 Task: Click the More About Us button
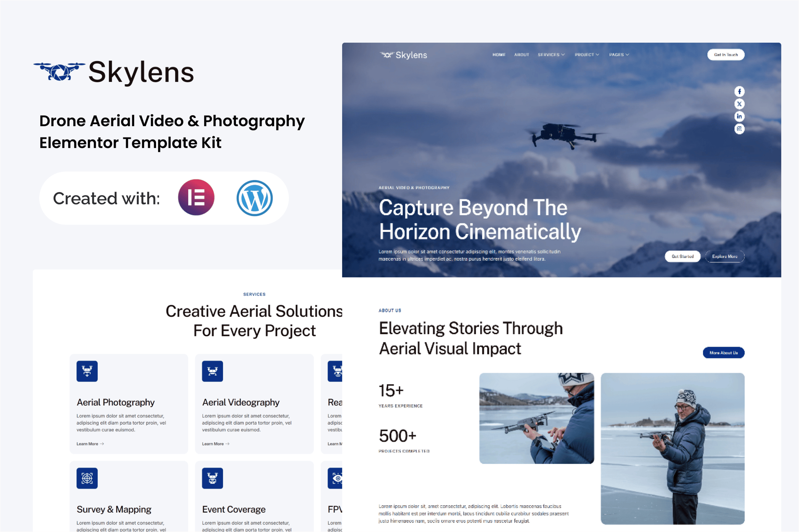[x=723, y=353]
